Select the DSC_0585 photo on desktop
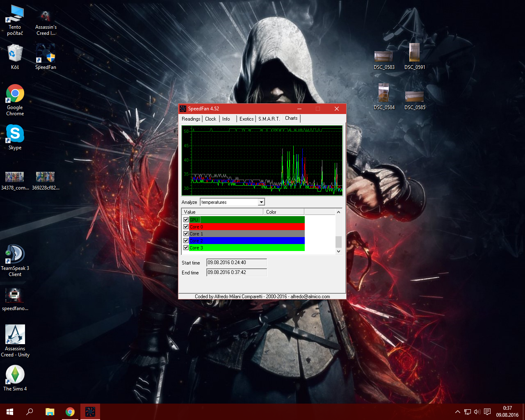Viewport: 525px width, 420px height. (x=415, y=100)
